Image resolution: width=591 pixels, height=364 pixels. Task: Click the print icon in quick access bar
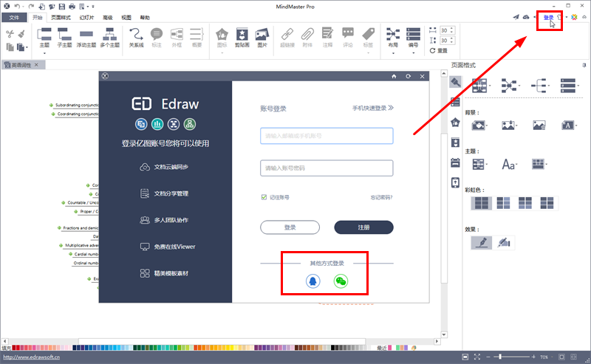coord(72,7)
